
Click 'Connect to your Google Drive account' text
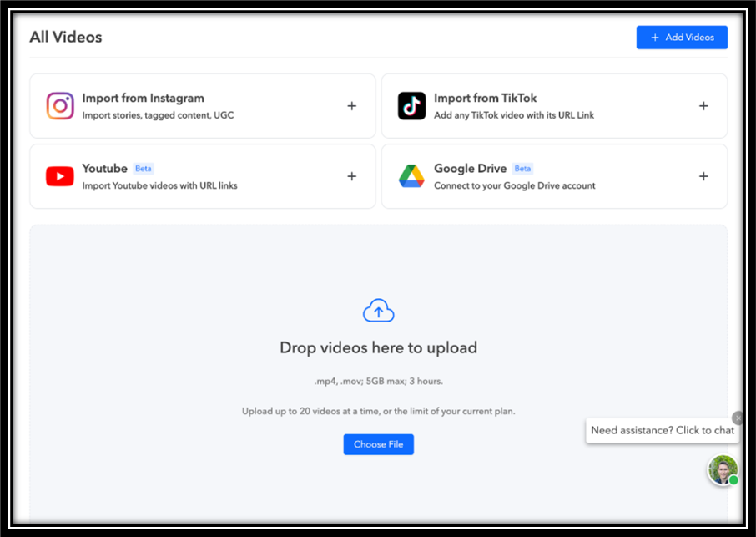[x=515, y=185]
